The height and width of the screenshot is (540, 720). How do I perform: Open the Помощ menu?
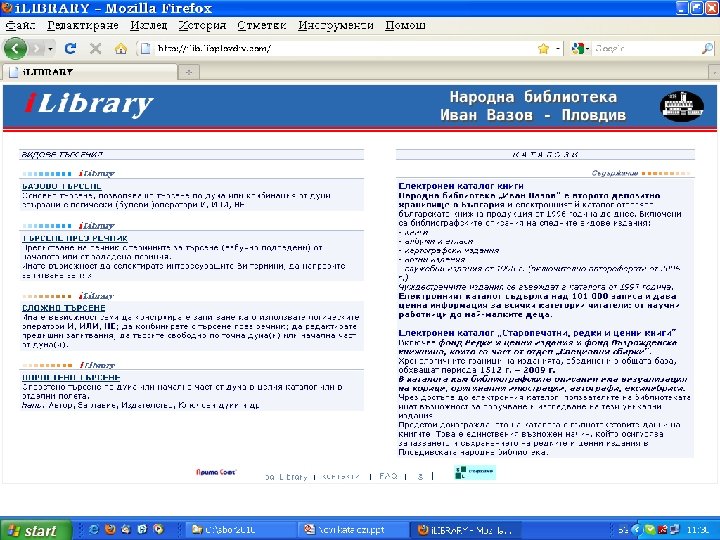coord(405,25)
